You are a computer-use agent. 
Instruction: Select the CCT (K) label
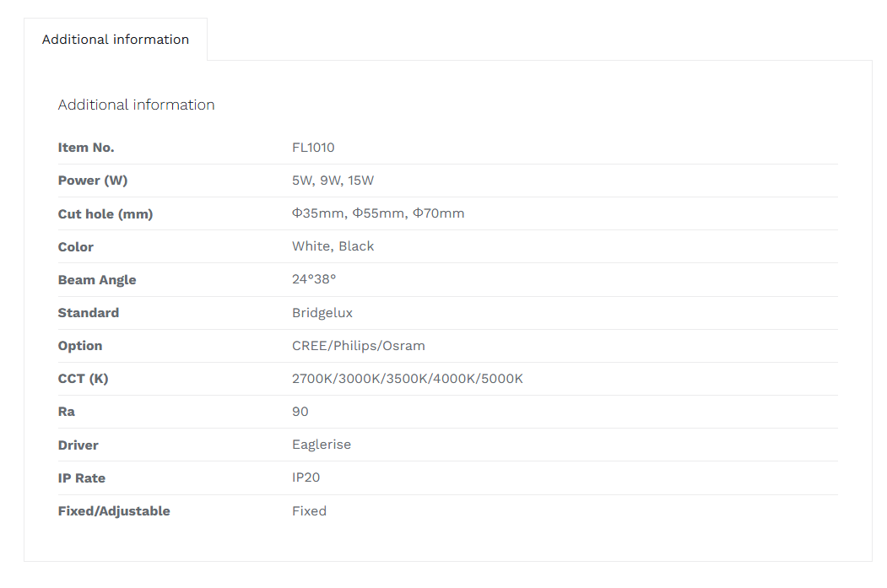(84, 379)
